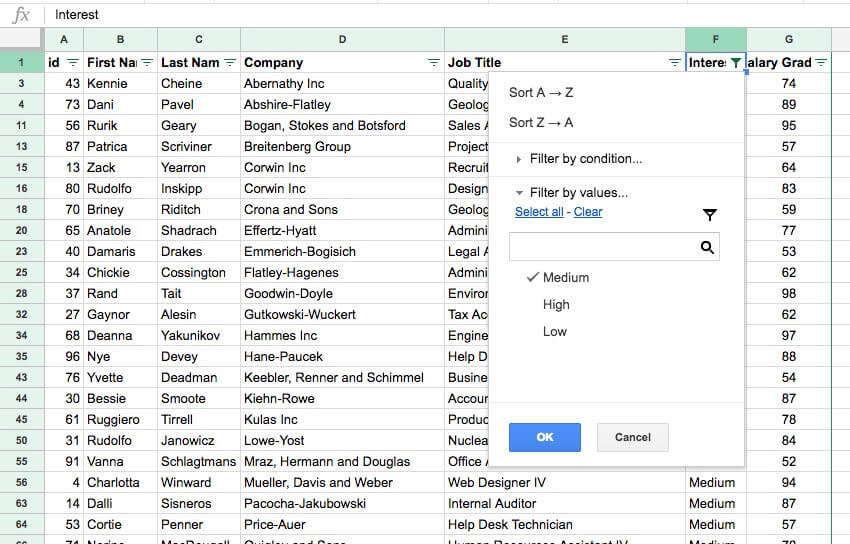The height and width of the screenshot is (544, 850).
Task: Select row 1 header
Action: coord(21,62)
